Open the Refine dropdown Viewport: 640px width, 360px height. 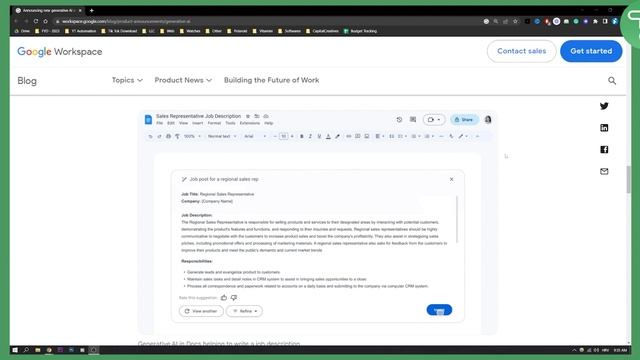tap(244, 311)
